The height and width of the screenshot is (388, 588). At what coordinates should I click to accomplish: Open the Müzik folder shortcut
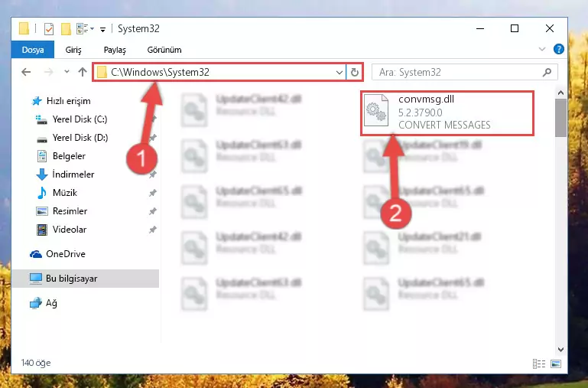[x=65, y=193]
